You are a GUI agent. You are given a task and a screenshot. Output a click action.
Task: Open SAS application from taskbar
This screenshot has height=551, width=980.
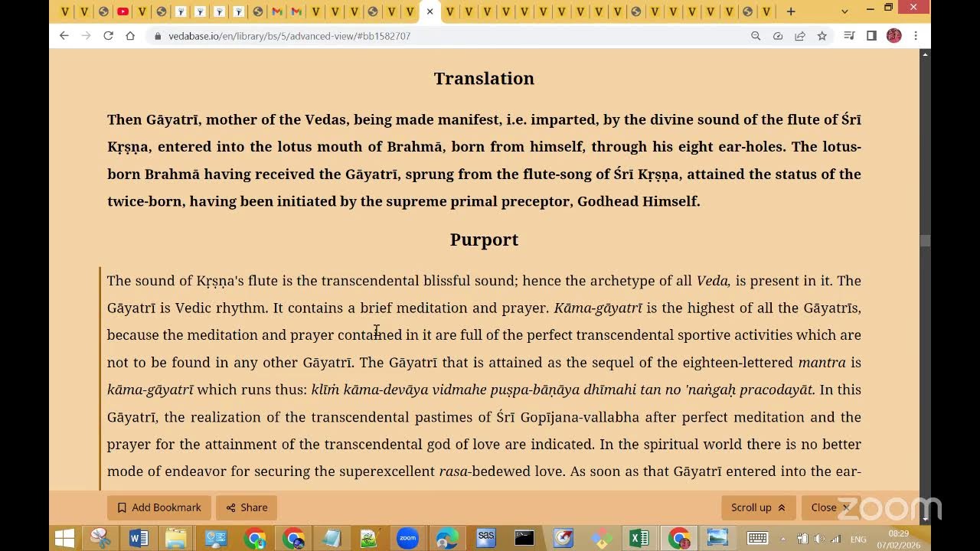pos(486,538)
